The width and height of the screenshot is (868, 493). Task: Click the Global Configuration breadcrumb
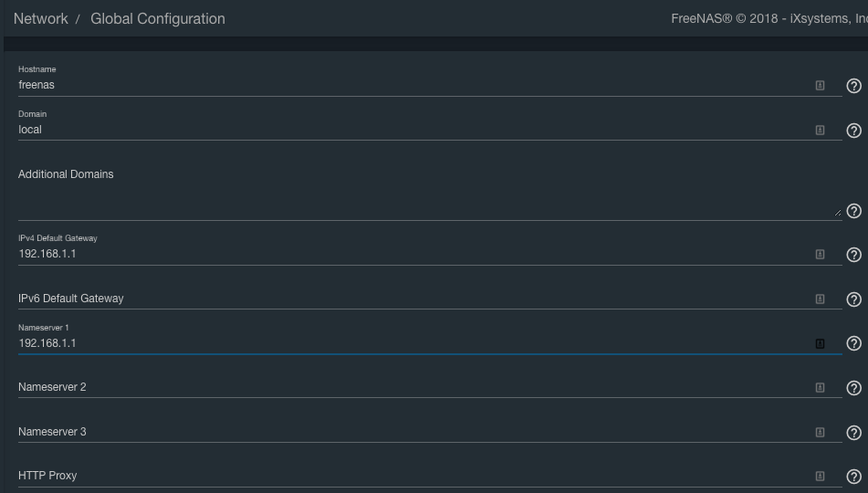(157, 18)
